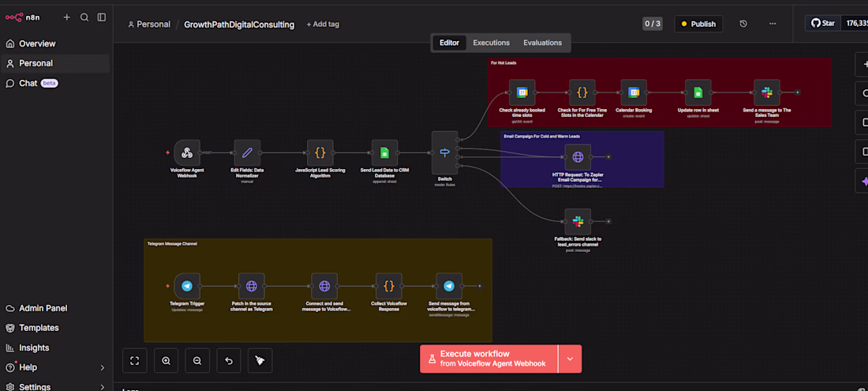Viewport: 868px width, 391px height.
Task: Expand the Settings menu
Action: coord(55,386)
